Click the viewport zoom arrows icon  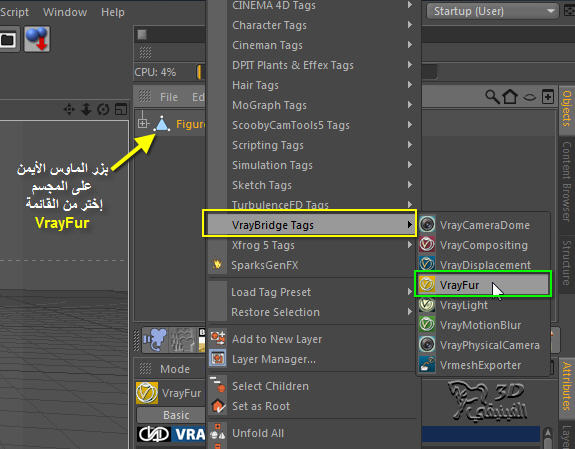tap(86, 109)
